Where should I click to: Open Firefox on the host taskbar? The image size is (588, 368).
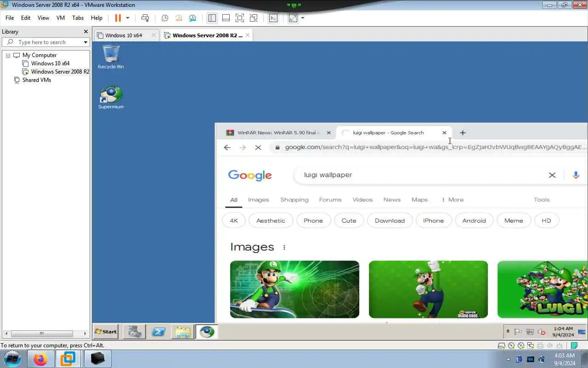point(40,359)
